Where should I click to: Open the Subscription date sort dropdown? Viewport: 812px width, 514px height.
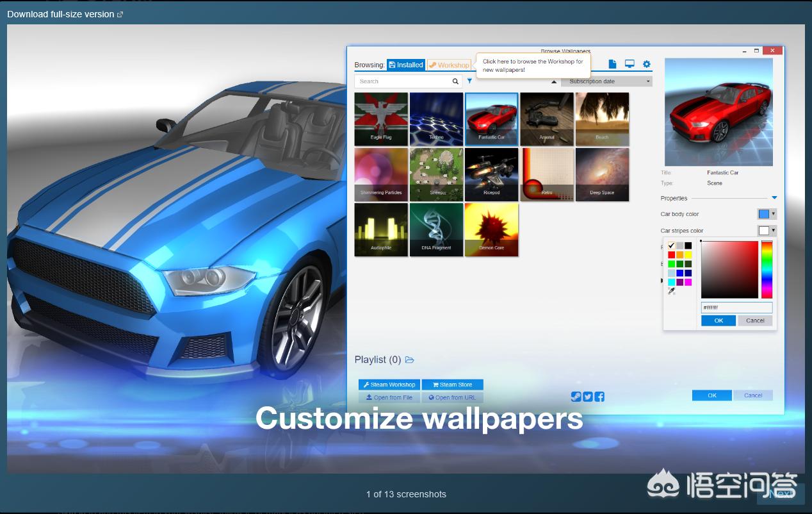(x=606, y=81)
